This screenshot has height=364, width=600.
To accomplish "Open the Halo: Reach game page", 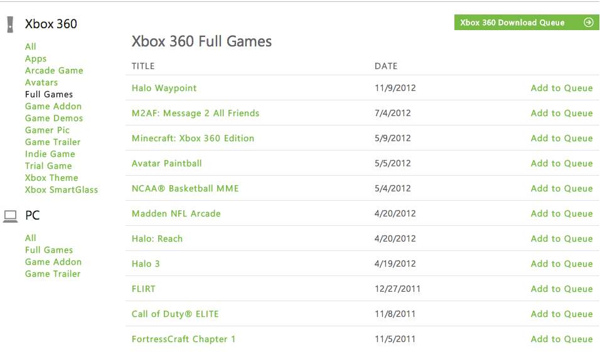I will 157,238.
